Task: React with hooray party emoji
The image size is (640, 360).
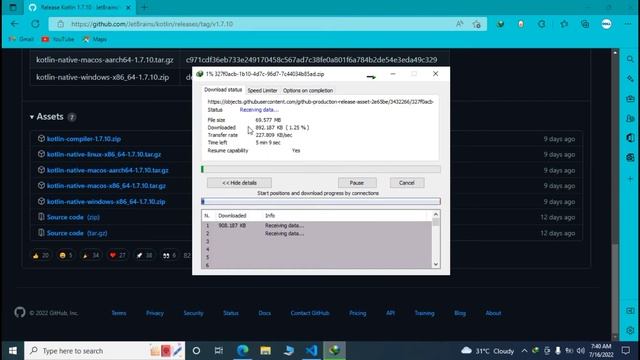Action: pyautogui.click(x=91, y=256)
